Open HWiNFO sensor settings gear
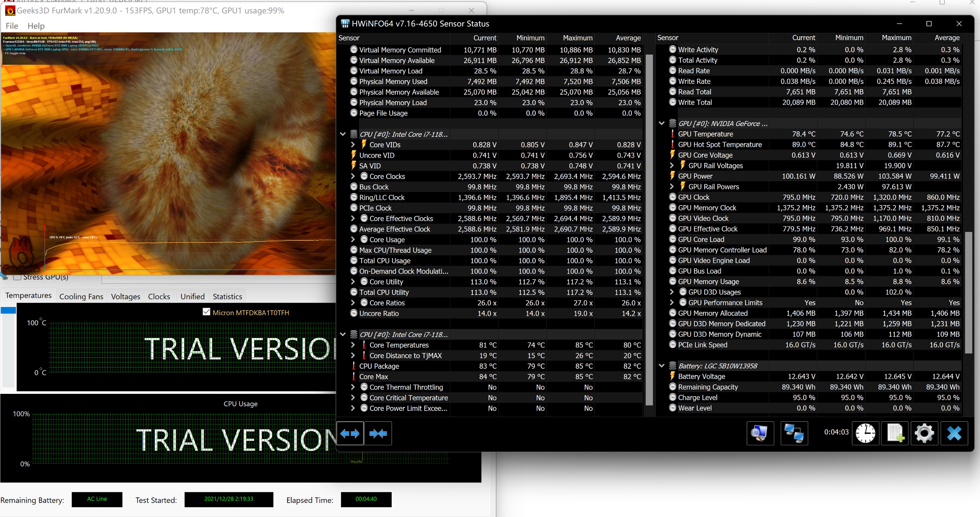Image resolution: width=980 pixels, height=517 pixels. 924,433
